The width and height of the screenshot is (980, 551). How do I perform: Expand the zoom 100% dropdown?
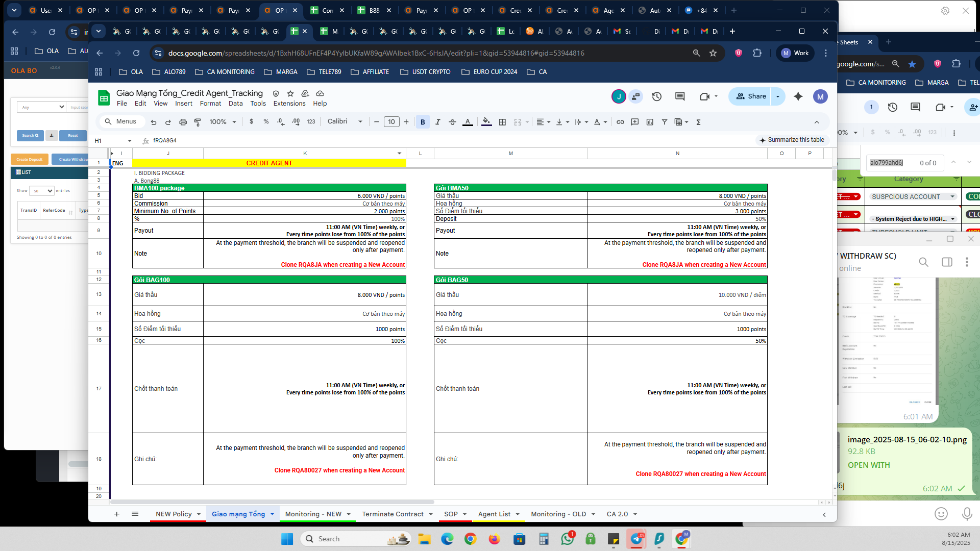[223, 122]
